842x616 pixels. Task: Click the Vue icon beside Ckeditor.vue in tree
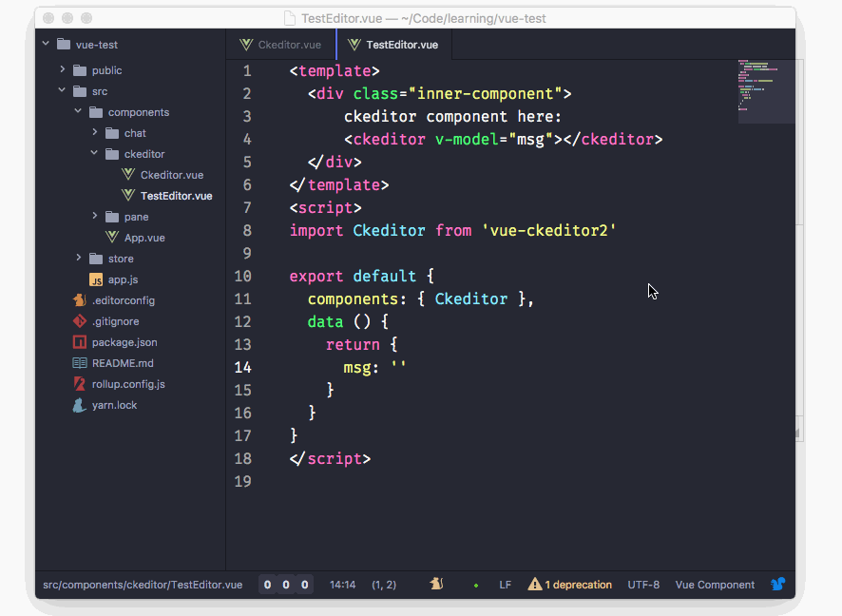click(127, 175)
